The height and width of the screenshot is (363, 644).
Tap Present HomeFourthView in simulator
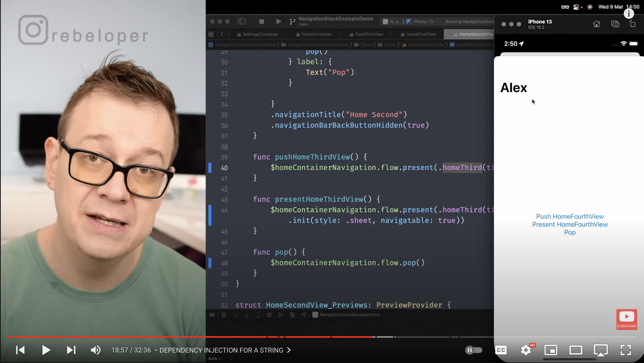point(570,224)
